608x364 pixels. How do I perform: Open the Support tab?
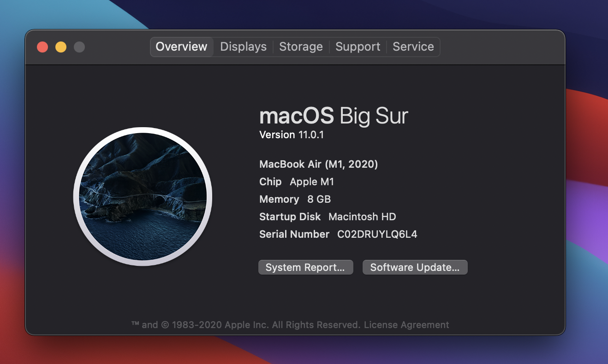358,47
